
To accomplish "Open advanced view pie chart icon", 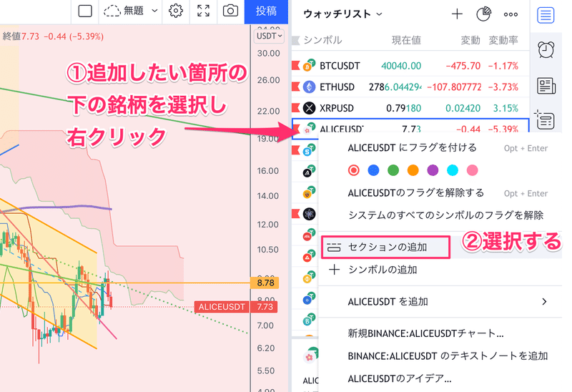I will (483, 14).
